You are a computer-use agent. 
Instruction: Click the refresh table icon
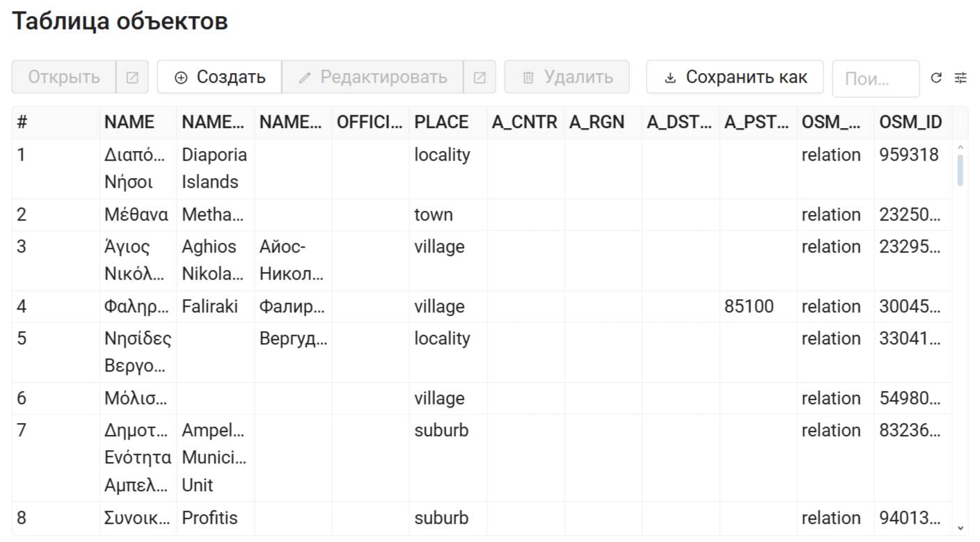pos(936,78)
